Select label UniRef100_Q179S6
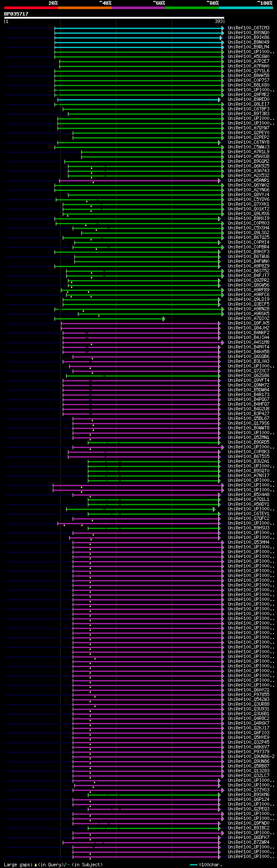This screenshot has width=277, height=868. click(248, 423)
